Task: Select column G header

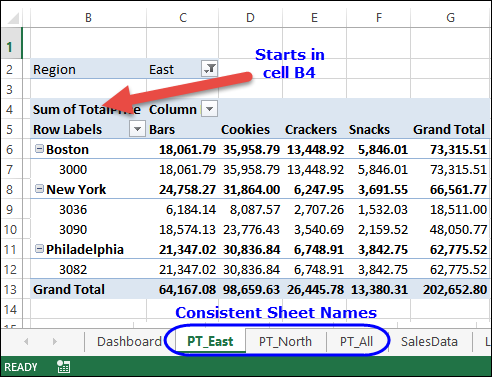Action: (x=451, y=17)
